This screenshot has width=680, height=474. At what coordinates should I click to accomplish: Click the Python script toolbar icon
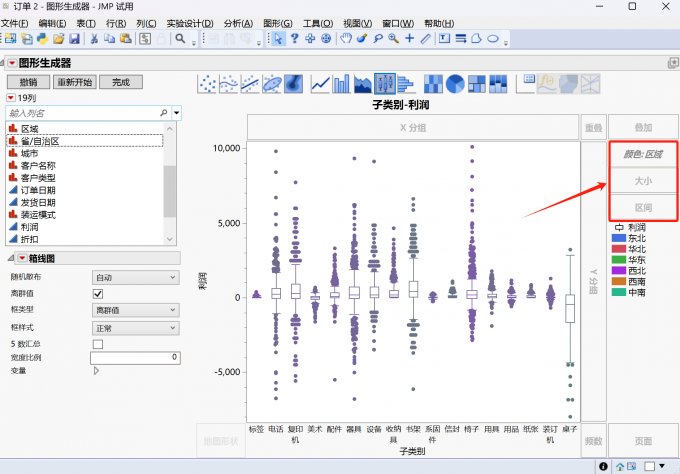click(42, 39)
